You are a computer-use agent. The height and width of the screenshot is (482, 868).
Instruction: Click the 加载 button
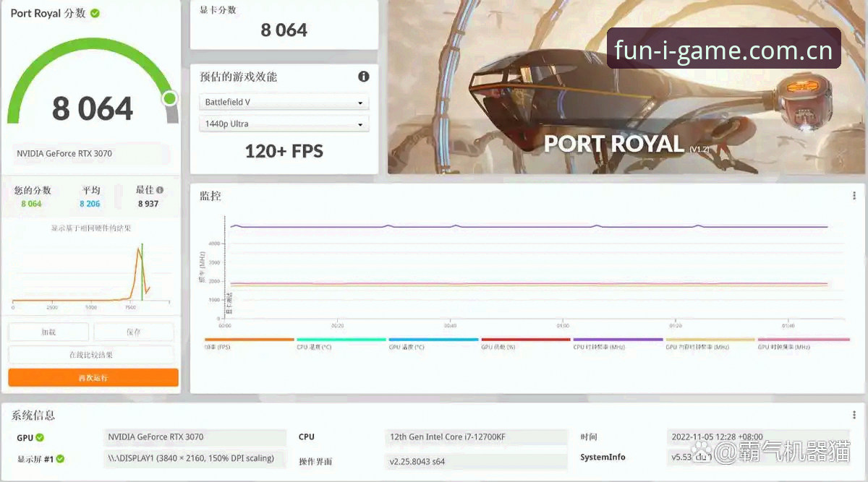(x=48, y=332)
